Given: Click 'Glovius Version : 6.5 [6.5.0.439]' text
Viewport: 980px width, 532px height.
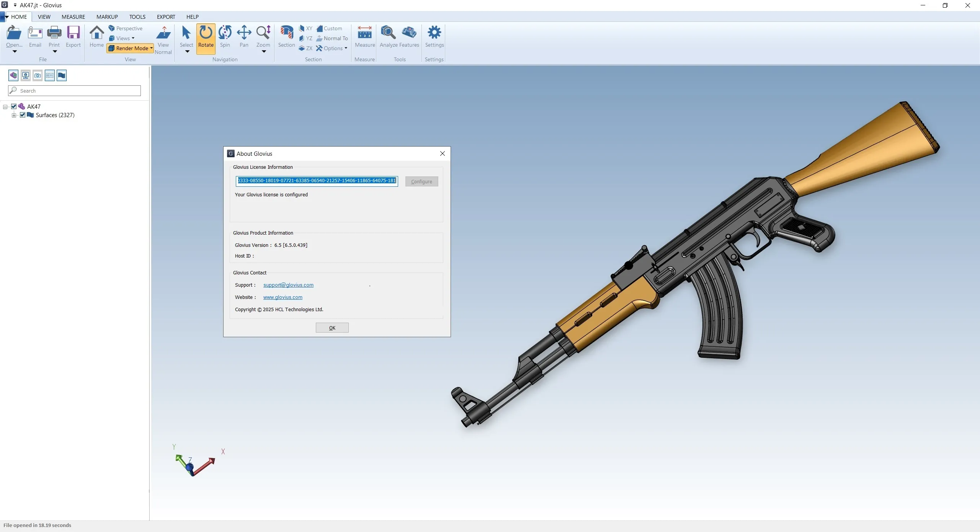Looking at the screenshot, I should (x=271, y=245).
